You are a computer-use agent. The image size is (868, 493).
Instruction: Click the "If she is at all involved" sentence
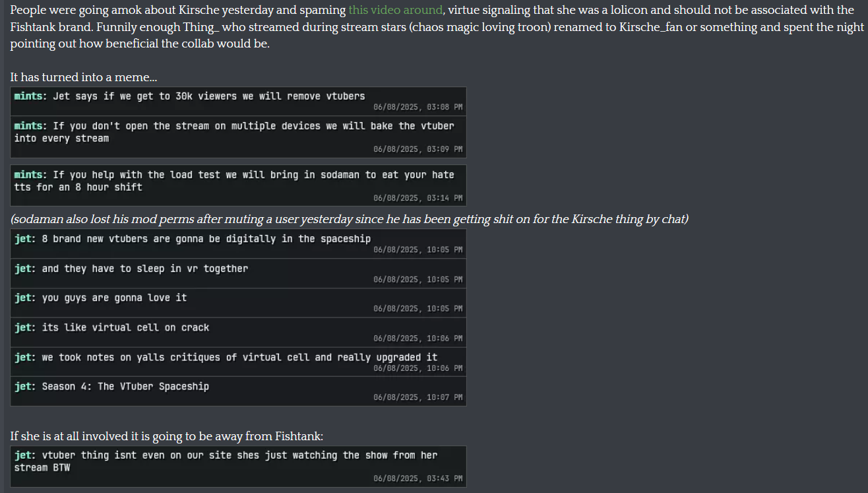click(167, 436)
